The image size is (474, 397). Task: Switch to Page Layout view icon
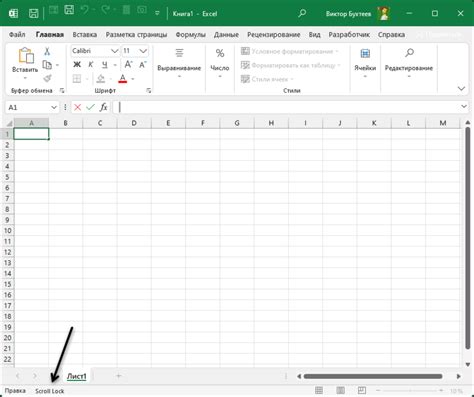(340, 390)
